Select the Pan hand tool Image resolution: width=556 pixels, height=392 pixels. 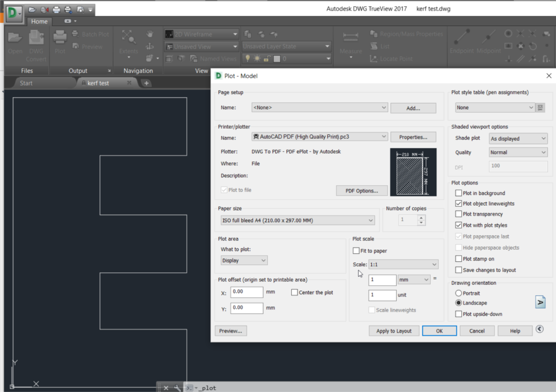coord(149,34)
